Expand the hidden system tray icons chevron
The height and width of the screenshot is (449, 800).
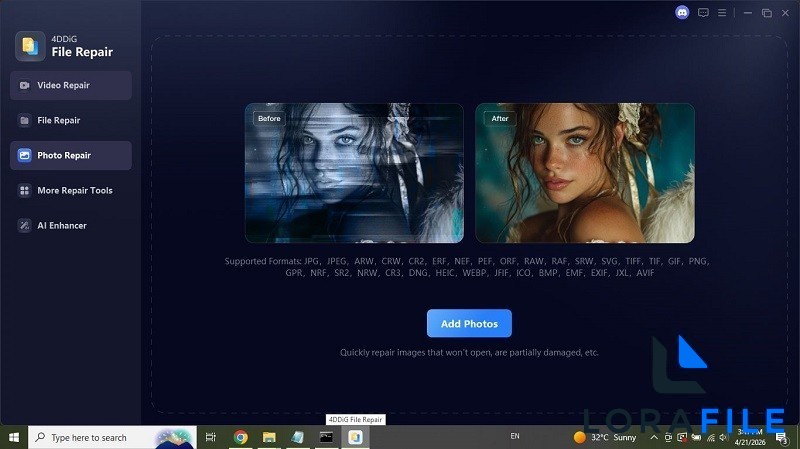[x=654, y=437]
